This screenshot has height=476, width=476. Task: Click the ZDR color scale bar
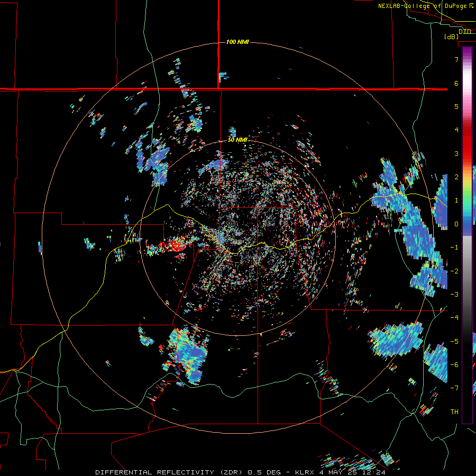click(x=467, y=235)
